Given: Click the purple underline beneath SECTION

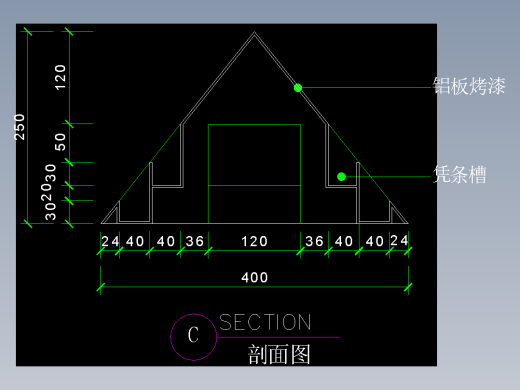Looking at the screenshot, I should pos(278,337).
